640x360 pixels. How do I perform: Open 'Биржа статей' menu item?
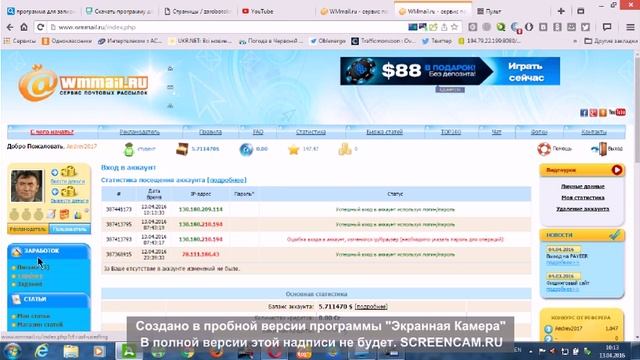pyautogui.click(x=384, y=132)
